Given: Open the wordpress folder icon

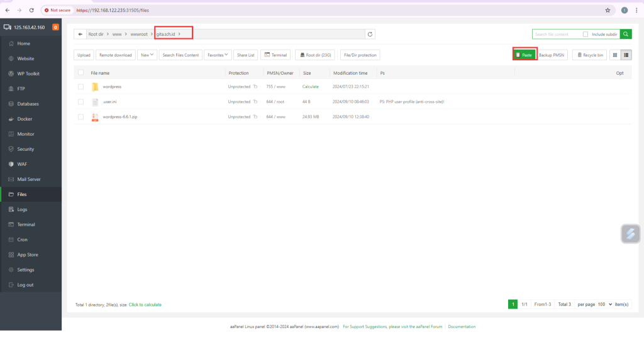Looking at the screenshot, I should pyautogui.click(x=95, y=87).
